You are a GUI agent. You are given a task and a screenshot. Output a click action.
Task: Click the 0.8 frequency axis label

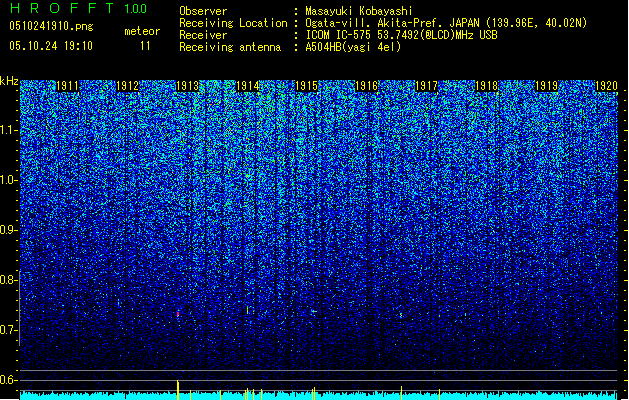click(x=9, y=280)
